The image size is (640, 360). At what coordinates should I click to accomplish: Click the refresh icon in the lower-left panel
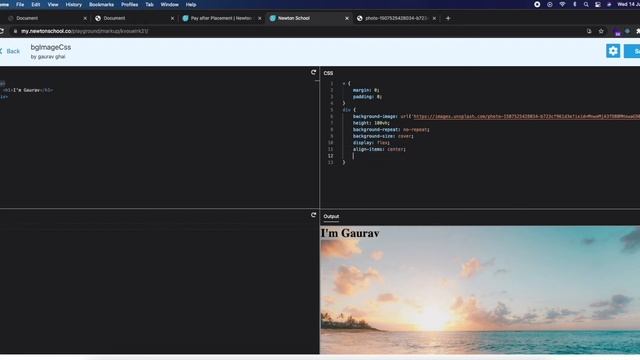(313, 215)
